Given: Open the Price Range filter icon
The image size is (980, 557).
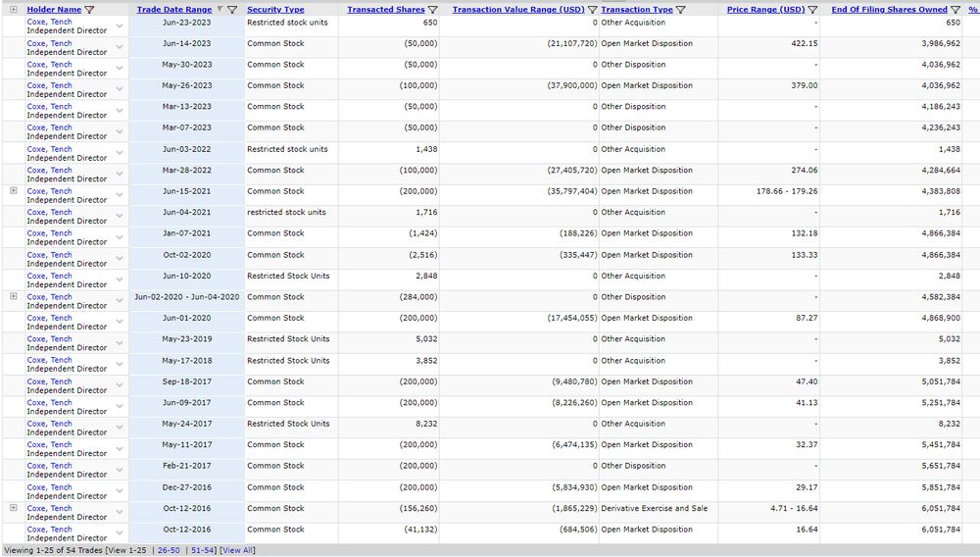Looking at the screenshot, I should (x=812, y=10).
